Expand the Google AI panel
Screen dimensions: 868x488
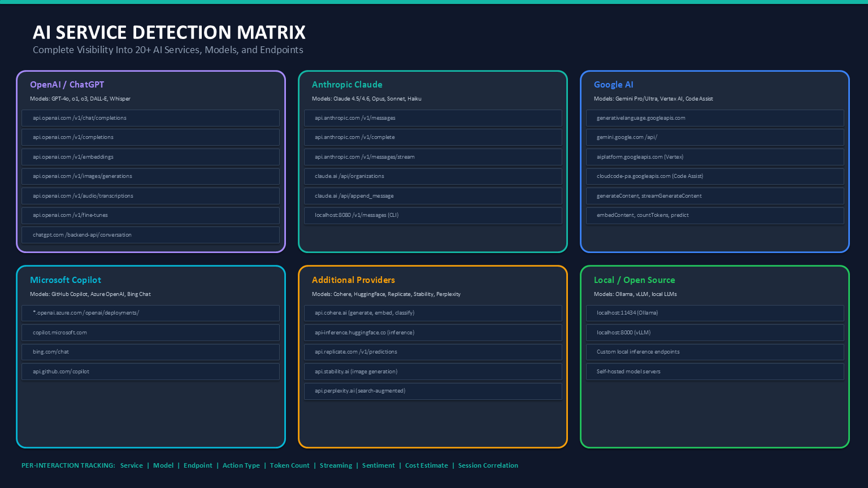coord(614,84)
